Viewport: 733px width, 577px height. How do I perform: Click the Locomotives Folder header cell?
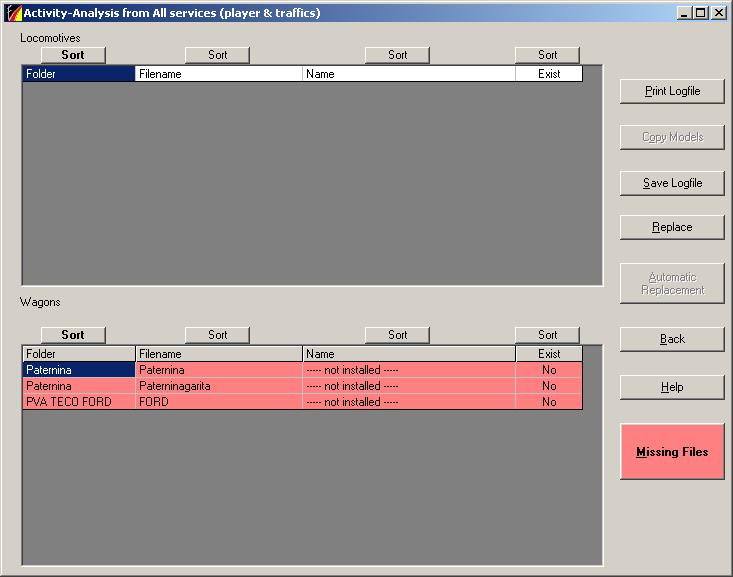(x=78, y=74)
